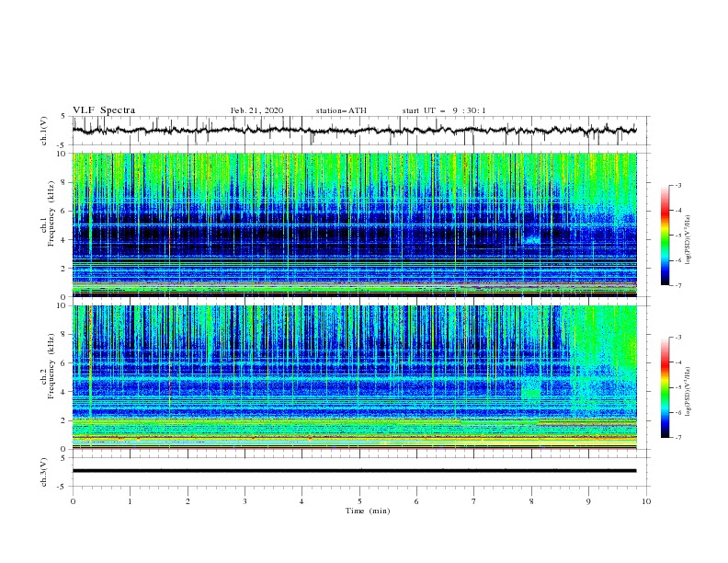
Task: Click the "-7" label on ch.1 colorbar
Action: tap(678, 285)
